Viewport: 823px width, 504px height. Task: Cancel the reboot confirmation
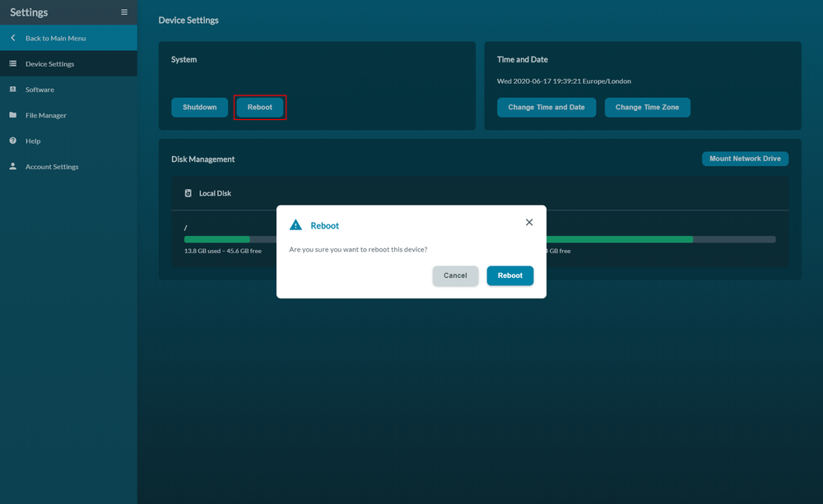coord(455,275)
